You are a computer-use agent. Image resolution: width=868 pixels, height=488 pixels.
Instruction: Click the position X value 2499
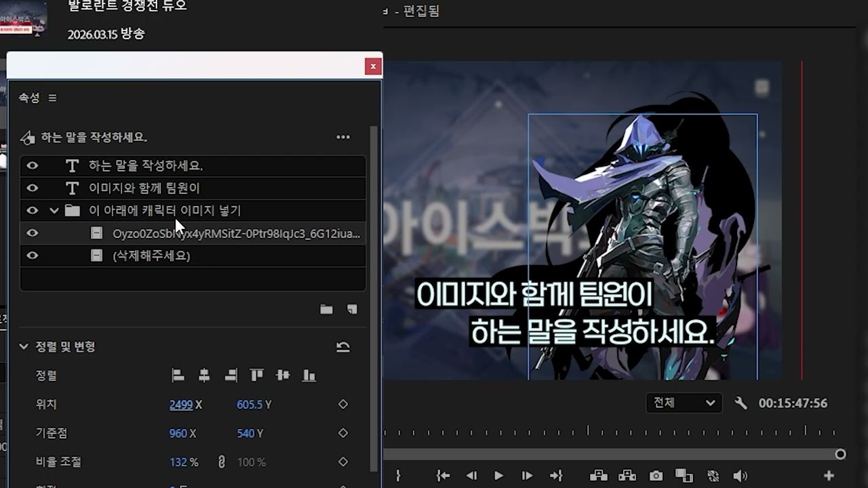click(181, 405)
